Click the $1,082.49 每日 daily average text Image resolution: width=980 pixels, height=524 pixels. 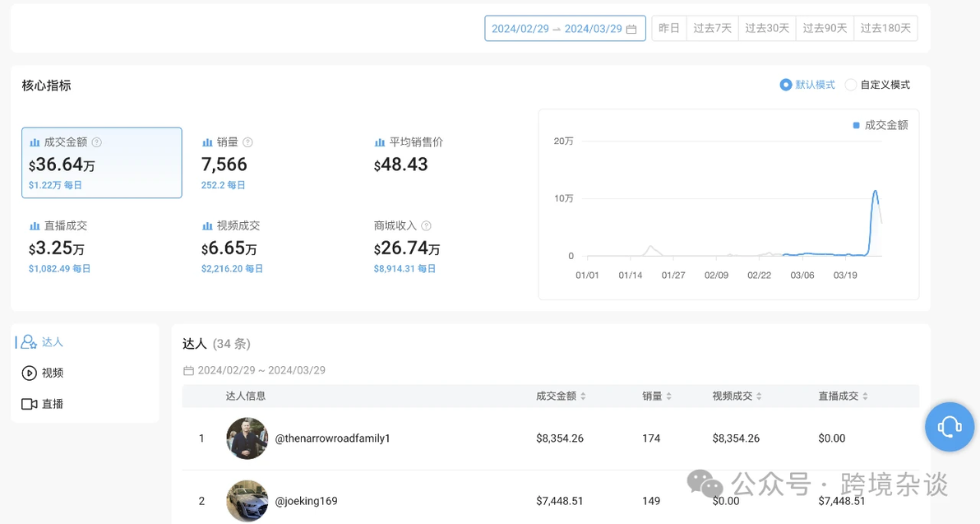(59, 268)
